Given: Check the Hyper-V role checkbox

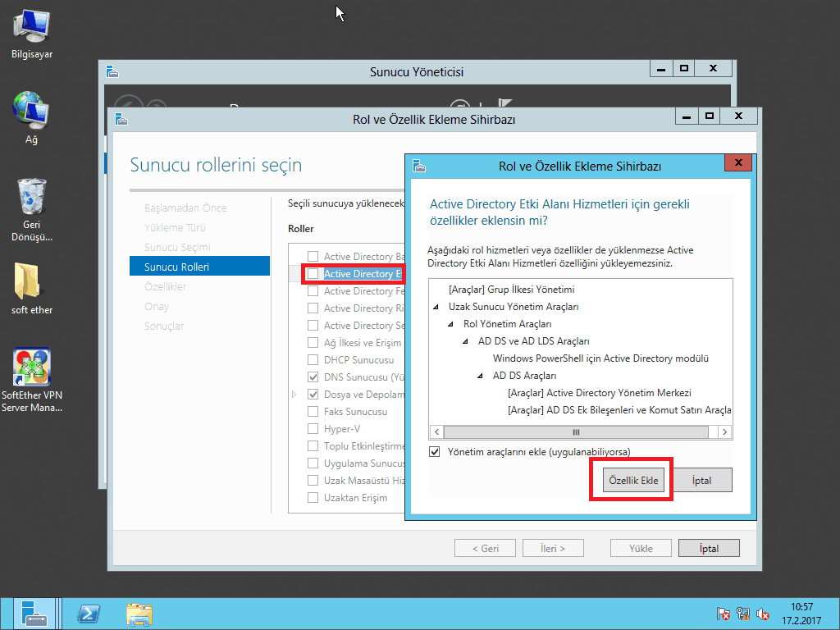Looking at the screenshot, I should pos(313,429).
